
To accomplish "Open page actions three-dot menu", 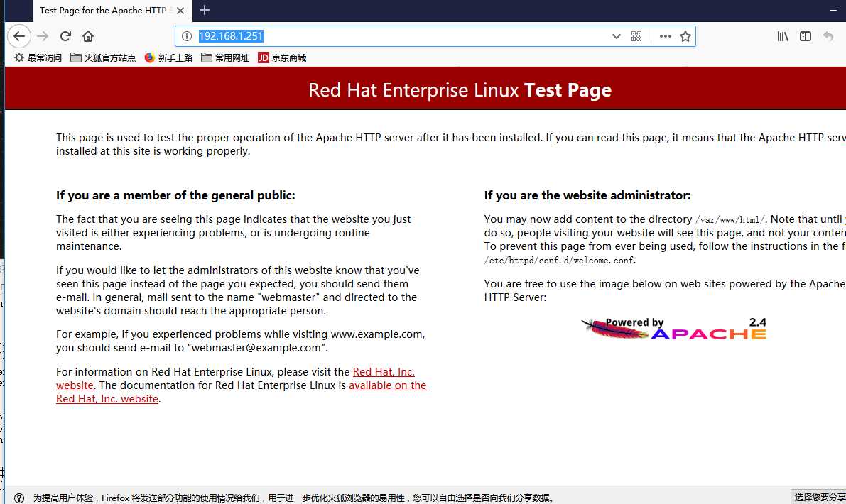I will pos(666,36).
